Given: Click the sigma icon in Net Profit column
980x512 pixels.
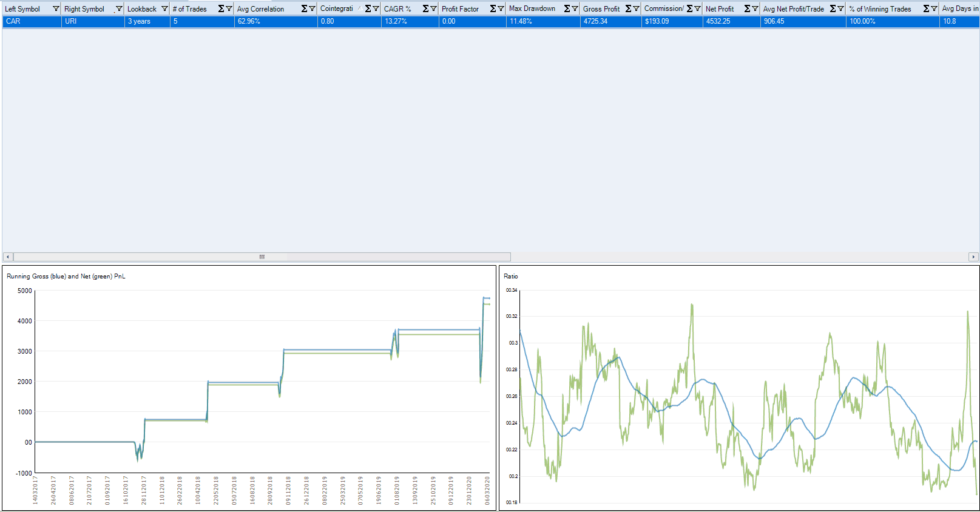Looking at the screenshot, I should click(x=748, y=9).
